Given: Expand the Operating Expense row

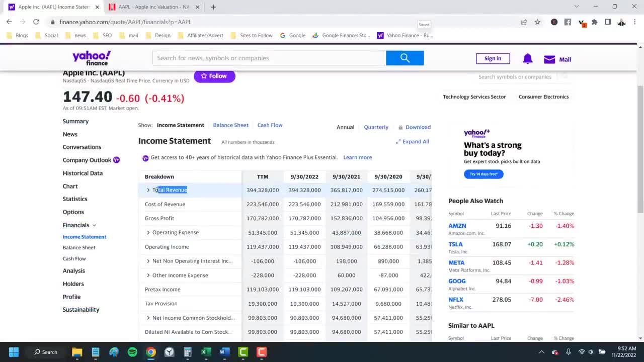Looking at the screenshot, I should click(148, 233).
